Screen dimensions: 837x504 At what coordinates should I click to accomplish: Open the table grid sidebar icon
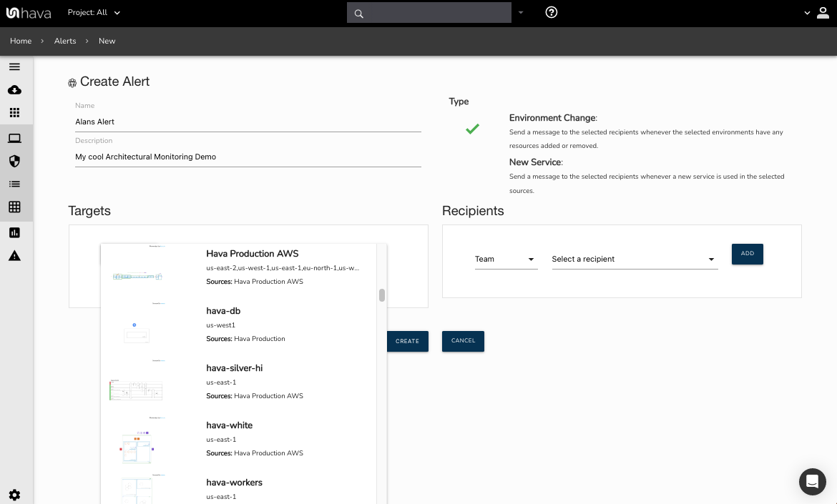(x=14, y=207)
